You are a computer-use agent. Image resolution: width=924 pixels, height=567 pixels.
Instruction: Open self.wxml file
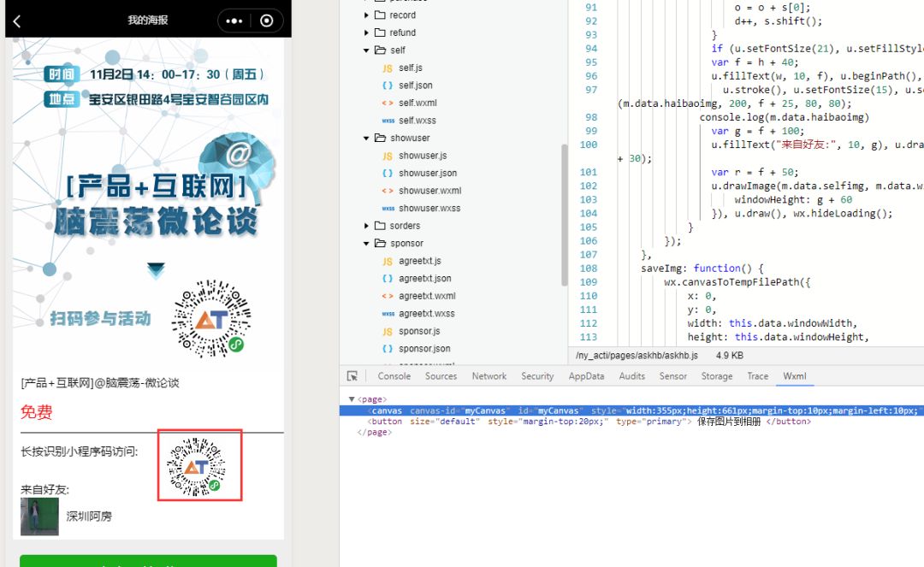[418, 103]
